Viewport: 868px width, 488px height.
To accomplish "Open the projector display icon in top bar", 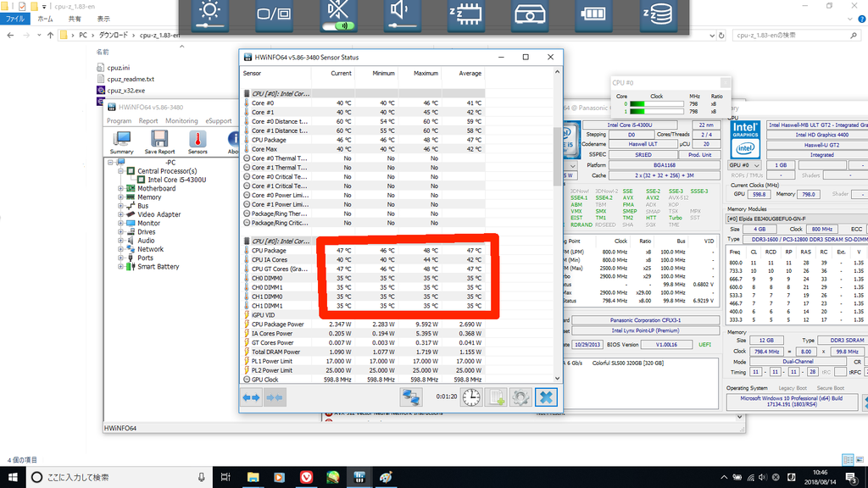I will tap(529, 16).
